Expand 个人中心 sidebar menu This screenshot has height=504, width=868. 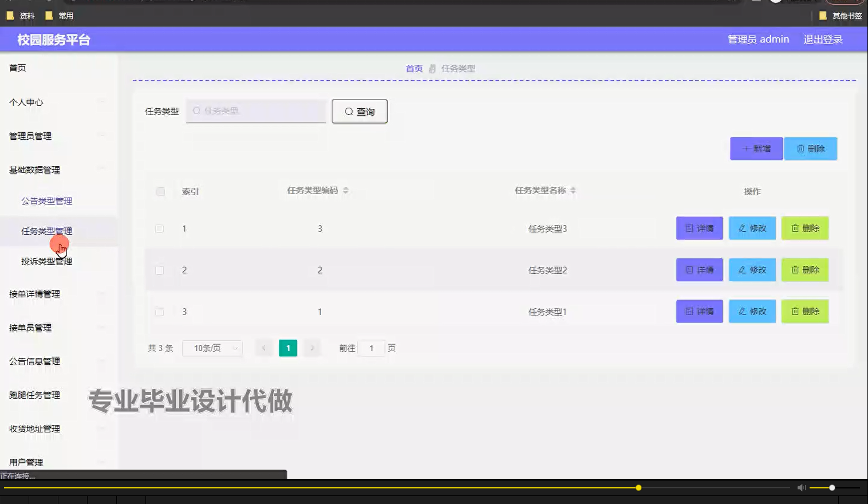(26, 102)
